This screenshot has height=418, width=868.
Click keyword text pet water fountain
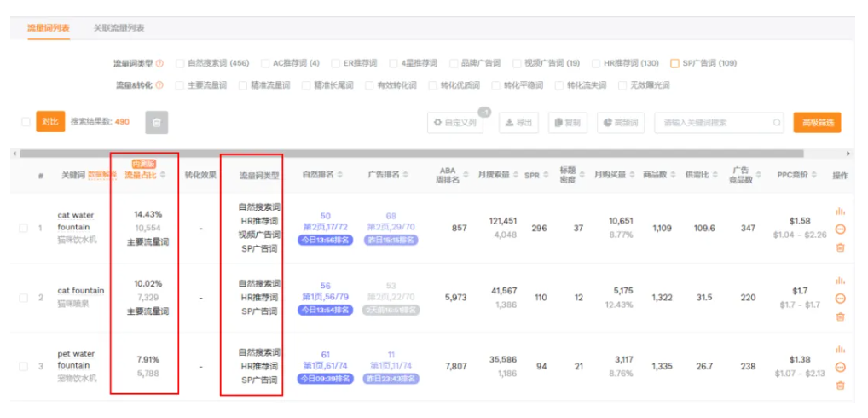pos(76,359)
